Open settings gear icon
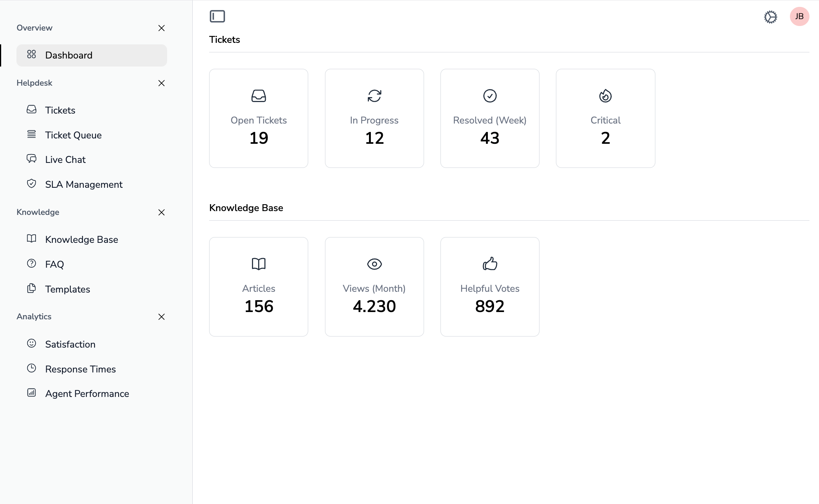This screenshot has height=504, width=819. pos(770,17)
